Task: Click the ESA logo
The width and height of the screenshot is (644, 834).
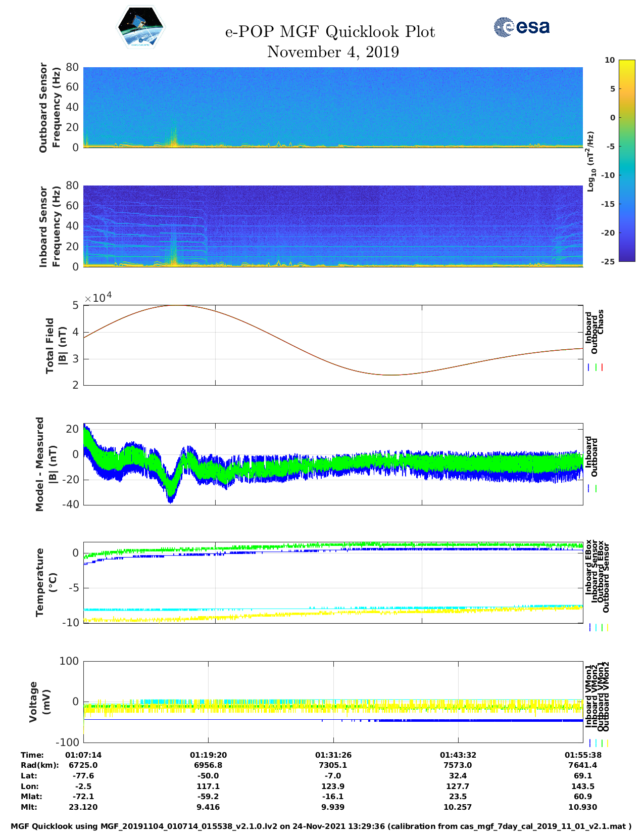Action: click(x=521, y=27)
